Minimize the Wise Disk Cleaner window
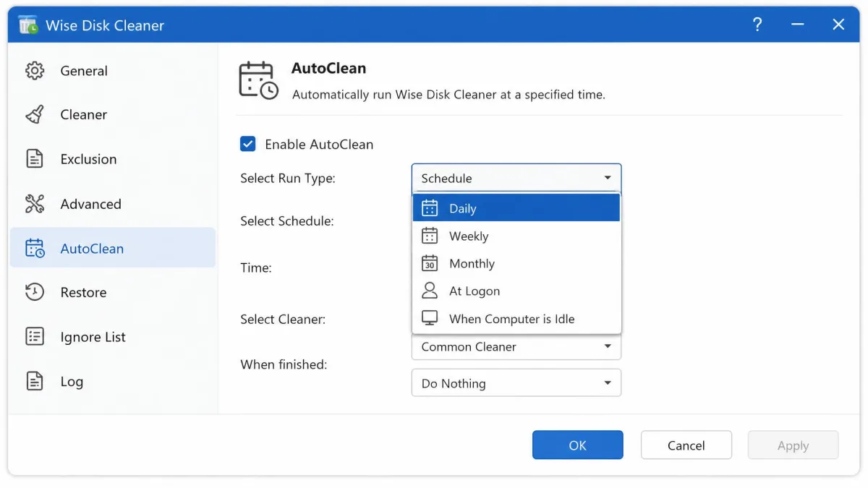This screenshot has height=488, width=868. point(798,25)
